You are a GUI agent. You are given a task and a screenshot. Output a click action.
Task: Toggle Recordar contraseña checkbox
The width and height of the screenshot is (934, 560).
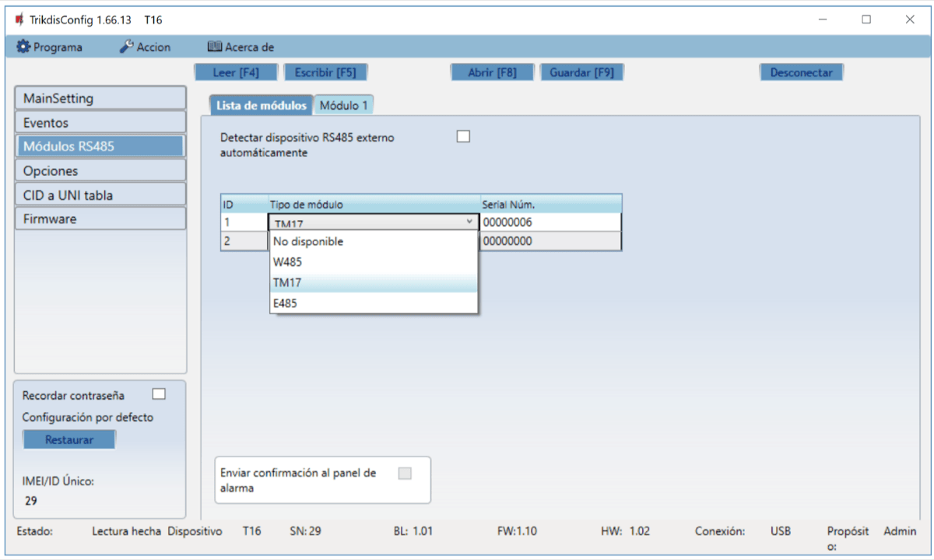pyautogui.click(x=159, y=394)
